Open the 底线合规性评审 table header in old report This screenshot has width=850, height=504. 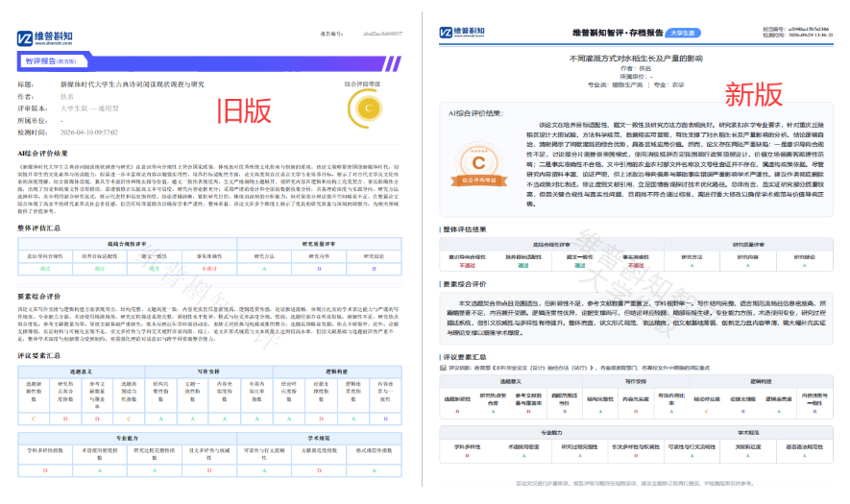pos(127,244)
